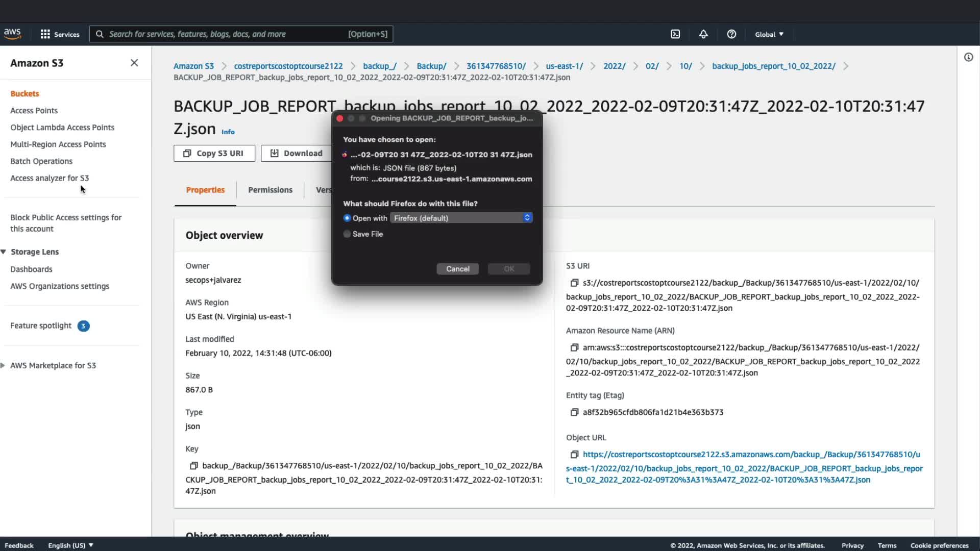The image size is (980, 551).
Task: Copy the Object URL icon
Action: pos(574,455)
